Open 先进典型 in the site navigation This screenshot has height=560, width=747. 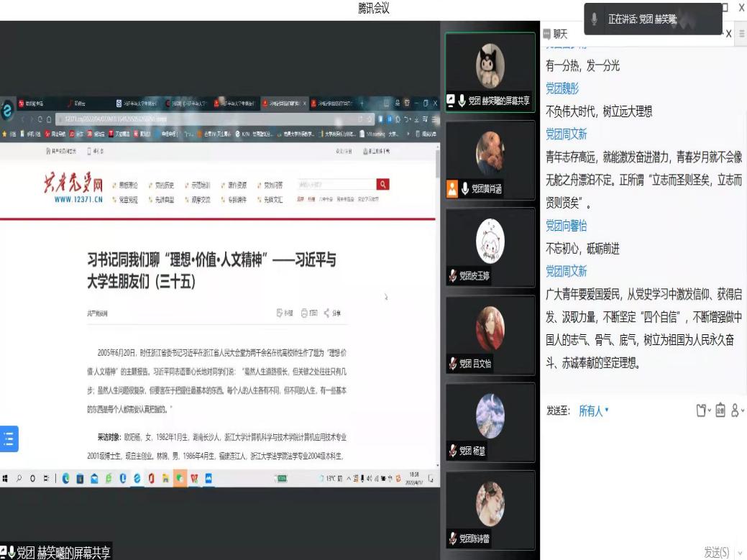coord(165,200)
